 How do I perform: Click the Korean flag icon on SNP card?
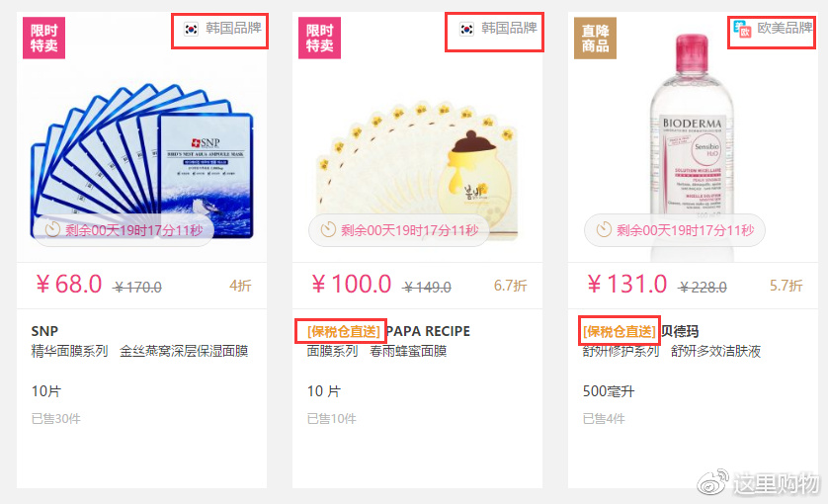click(191, 29)
